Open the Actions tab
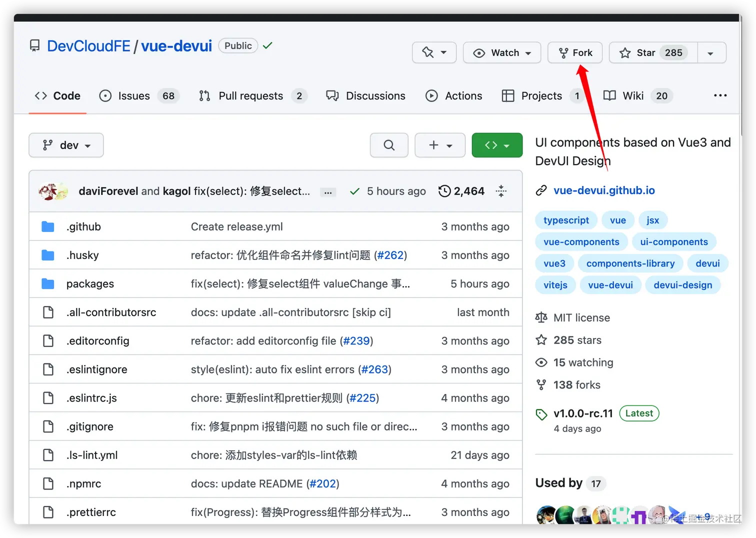 point(454,95)
